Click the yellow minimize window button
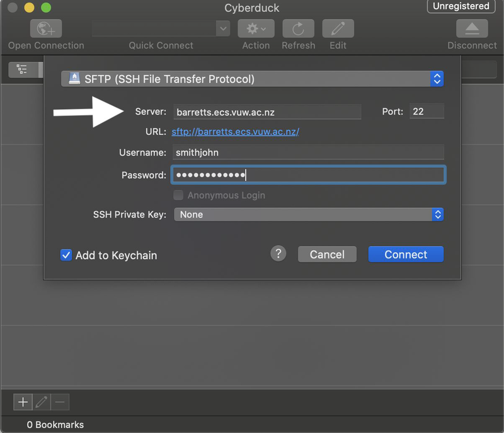The width and height of the screenshot is (504, 433). point(29,8)
